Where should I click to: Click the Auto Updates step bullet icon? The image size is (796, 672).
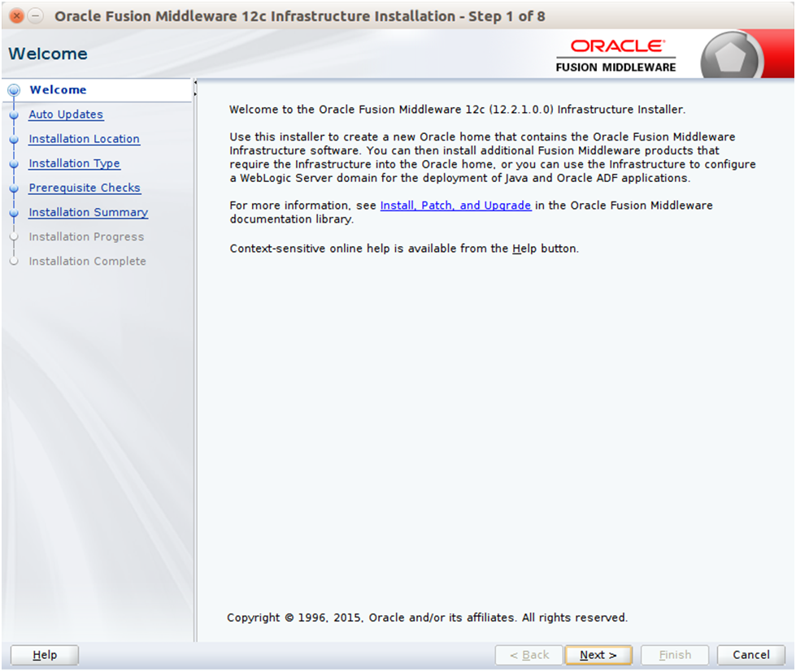click(x=14, y=115)
